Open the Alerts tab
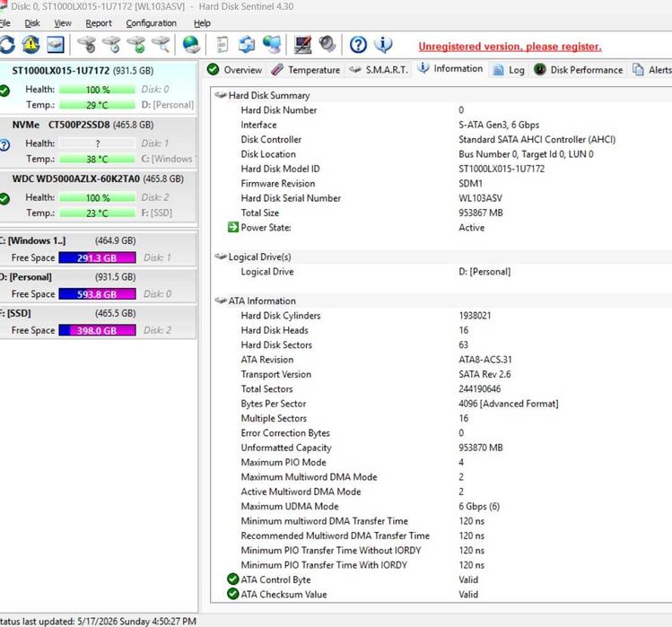The height and width of the screenshot is (627, 672). tap(652, 70)
